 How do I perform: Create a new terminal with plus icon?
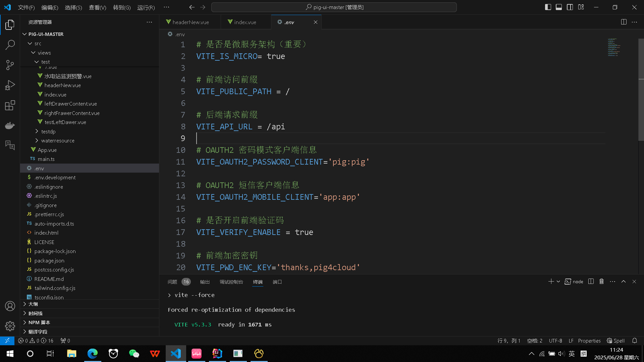(550, 282)
